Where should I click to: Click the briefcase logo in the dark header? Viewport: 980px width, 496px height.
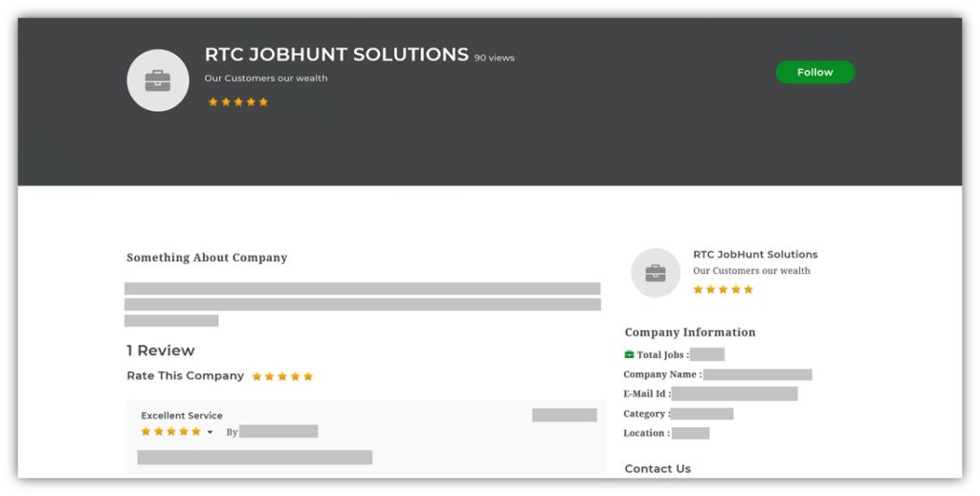tap(158, 80)
